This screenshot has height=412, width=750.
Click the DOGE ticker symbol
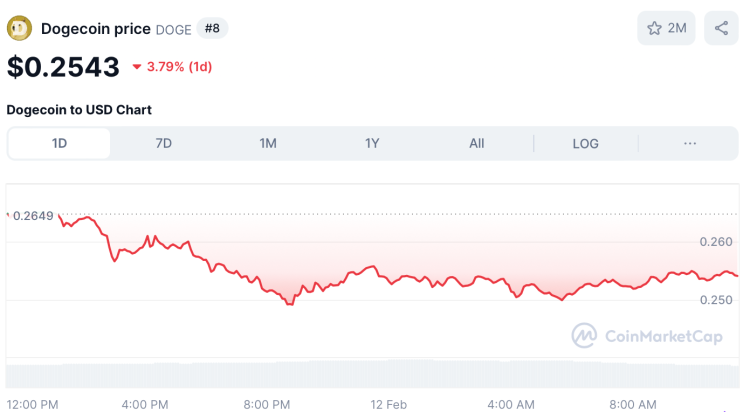tap(173, 29)
